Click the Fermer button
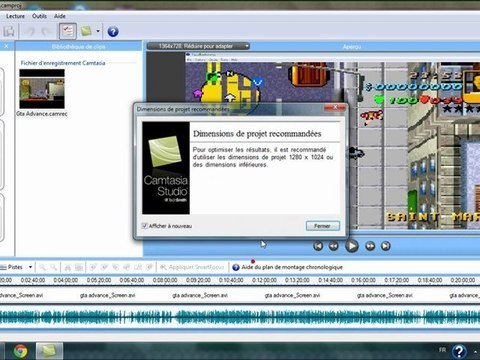The image size is (480, 360). click(x=323, y=226)
